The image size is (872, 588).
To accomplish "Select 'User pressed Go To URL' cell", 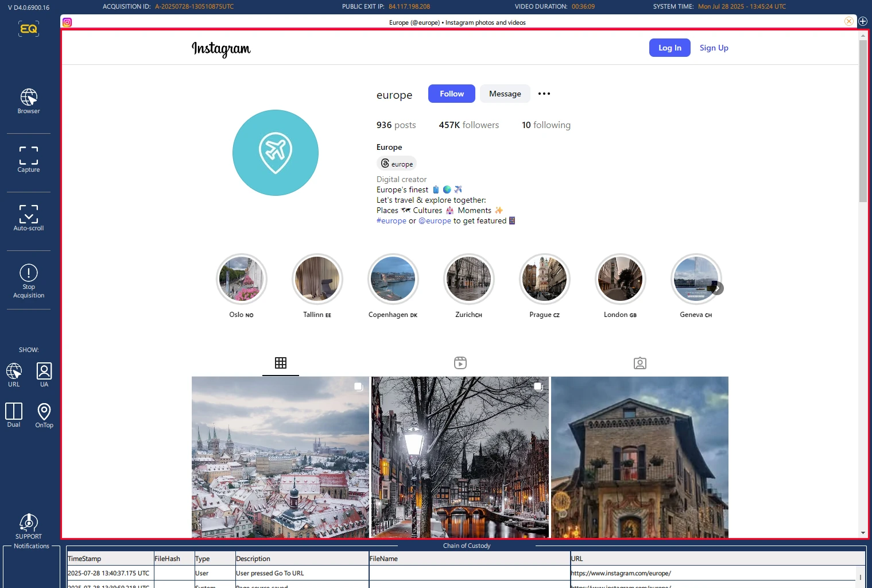I will [302, 573].
